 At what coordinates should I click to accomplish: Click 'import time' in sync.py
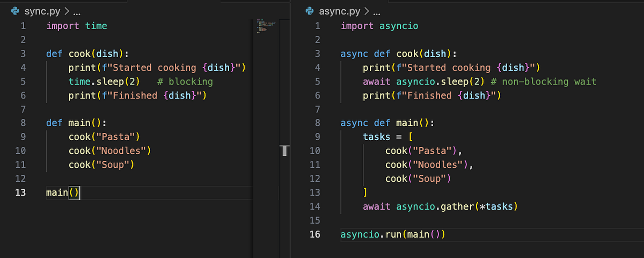point(77,26)
